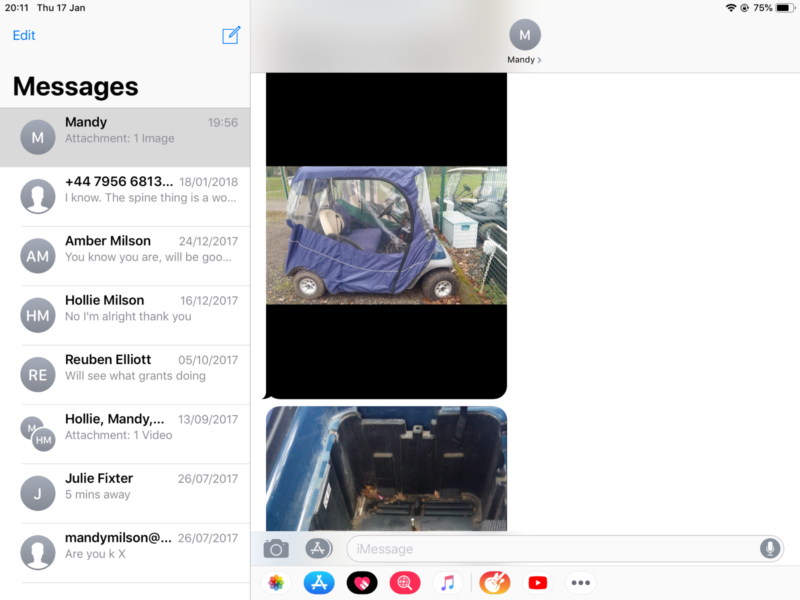
Task: Open the mandymilson@ conversation
Action: pyautogui.click(x=125, y=553)
